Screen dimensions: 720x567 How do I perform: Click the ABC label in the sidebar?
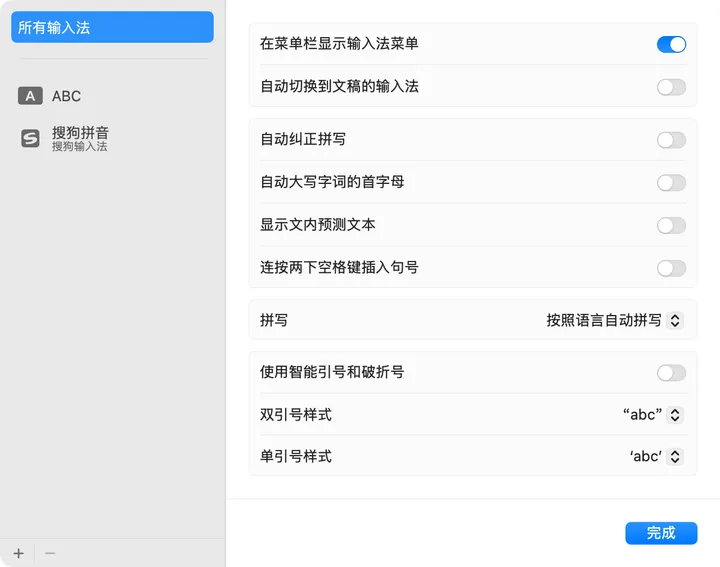pos(66,96)
